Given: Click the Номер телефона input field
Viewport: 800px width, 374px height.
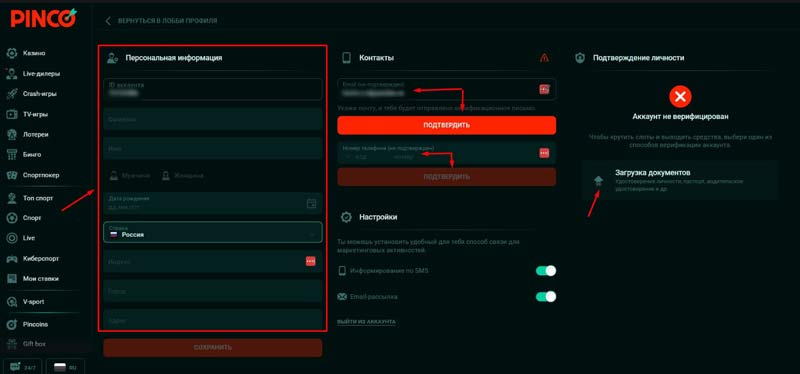Looking at the screenshot, I should 446,153.
